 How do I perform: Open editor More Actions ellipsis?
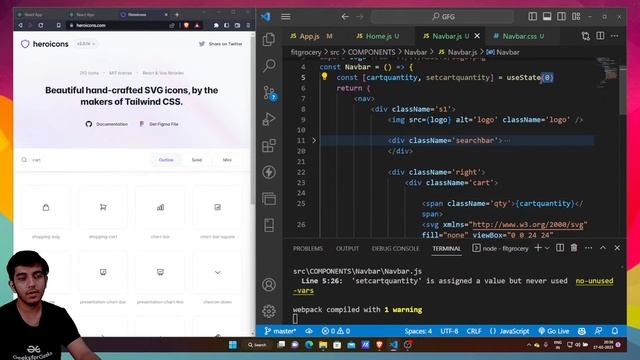point(615,36)
